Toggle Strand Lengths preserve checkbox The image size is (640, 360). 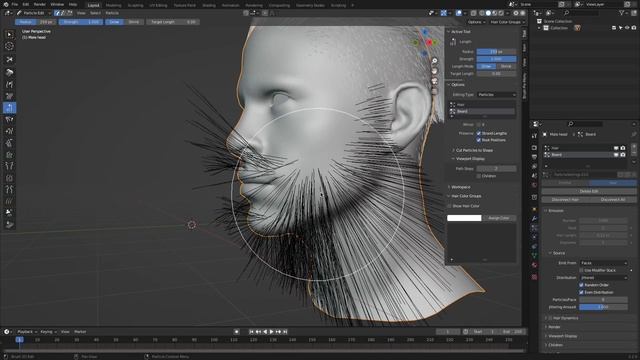(479, 133)
